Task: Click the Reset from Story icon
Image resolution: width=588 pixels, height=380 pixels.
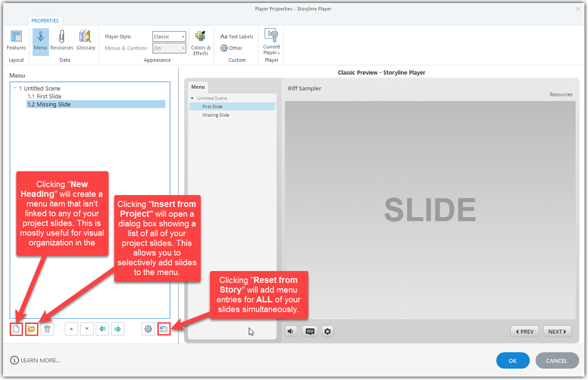Action: [x=164, y=329]
